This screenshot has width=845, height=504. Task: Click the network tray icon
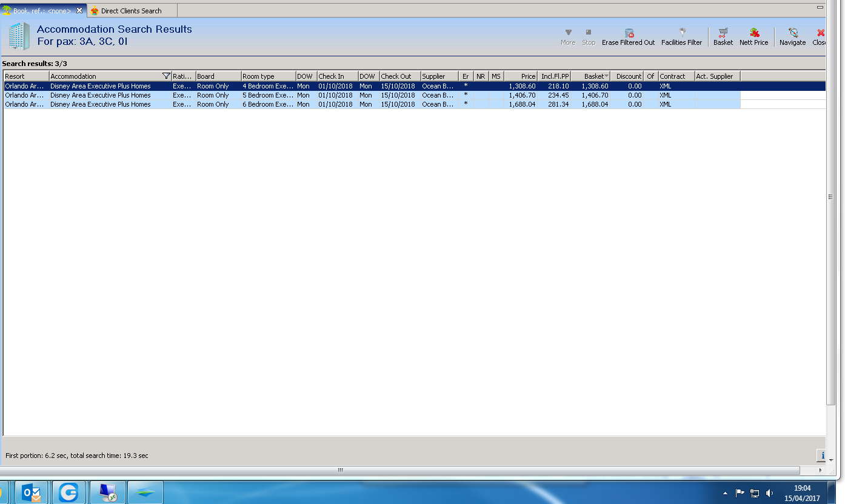(755, 493)
